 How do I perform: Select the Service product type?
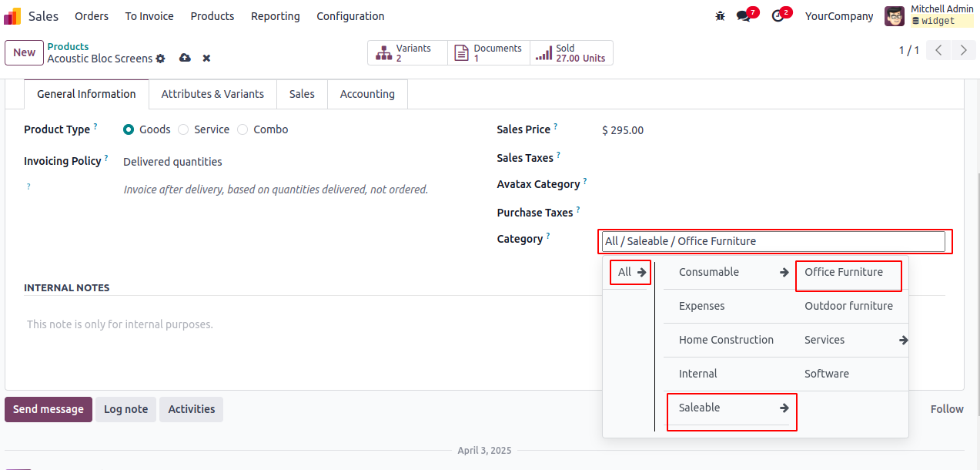pyautogui.click(x=183, y=129)
